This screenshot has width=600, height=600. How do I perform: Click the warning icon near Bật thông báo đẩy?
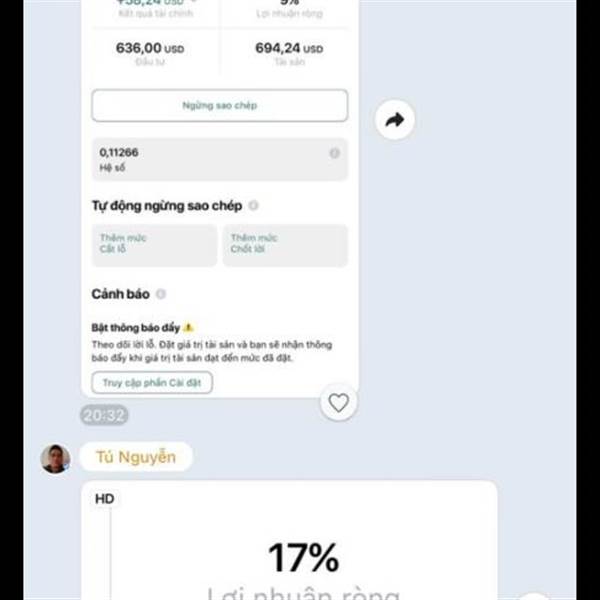[188, 328]
